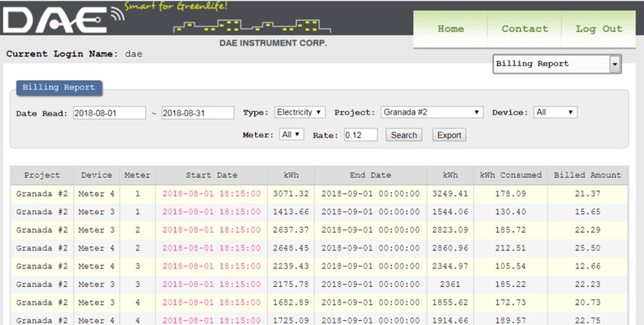Click Current Login Name label
The height and width of the screenshot is (325, 644).
pyautogui.click(x=62, y=54)
